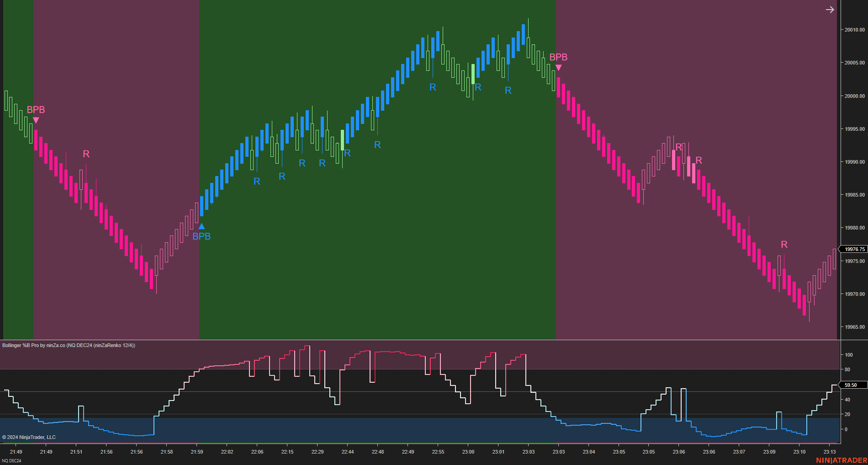Click the 22:44 time axis label
The width and height of the screenshot is (868, 465).
coord(348,452)
